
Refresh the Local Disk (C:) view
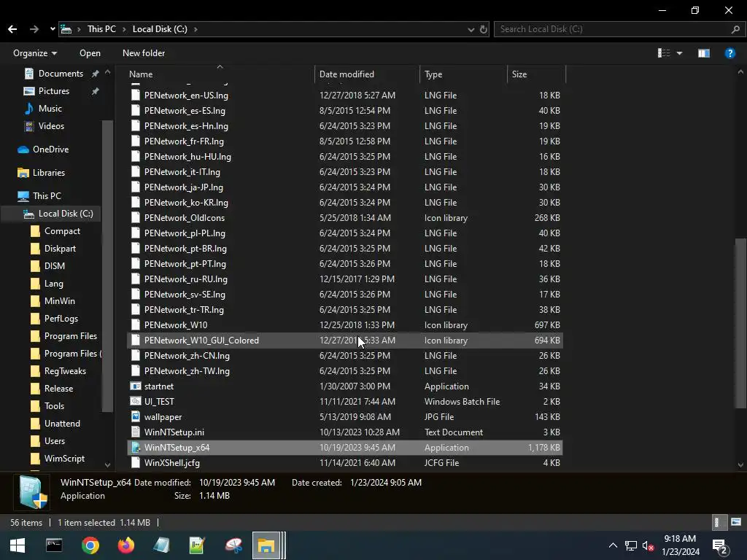(x=483, y=29)
